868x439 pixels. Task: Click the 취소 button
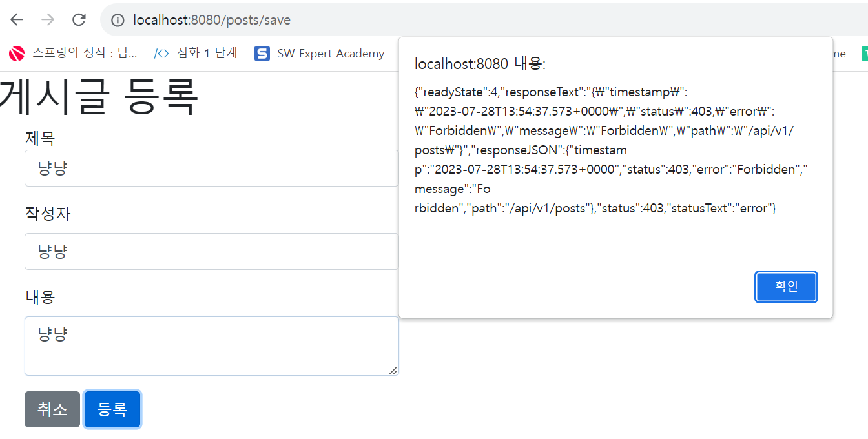click(x=52, y=409)
